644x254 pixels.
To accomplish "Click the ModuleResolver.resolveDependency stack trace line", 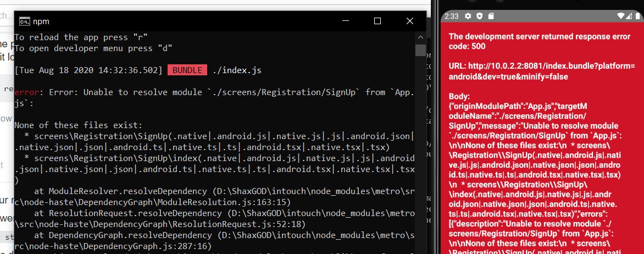I will 214,196.
